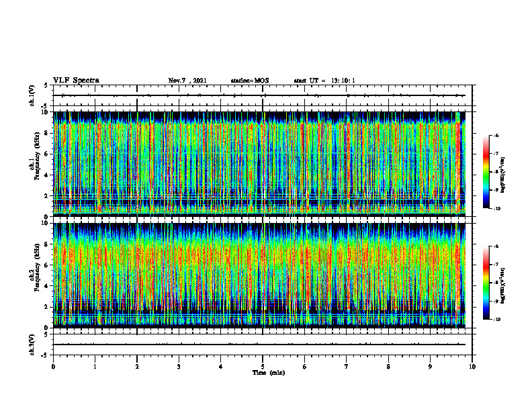The image size is (532, 411).
Task: Click the date label "Nov.7 , 2021"
Action: (187, 81)
